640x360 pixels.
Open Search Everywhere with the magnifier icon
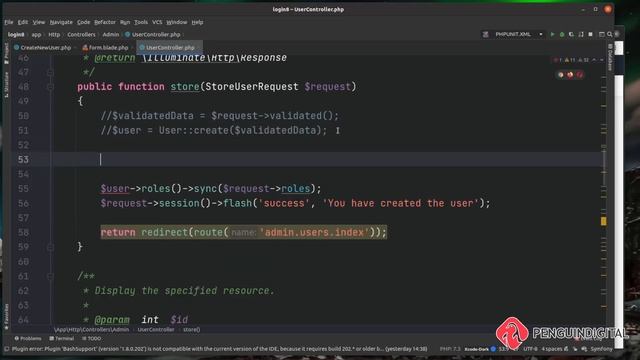[x=609, y=35]
